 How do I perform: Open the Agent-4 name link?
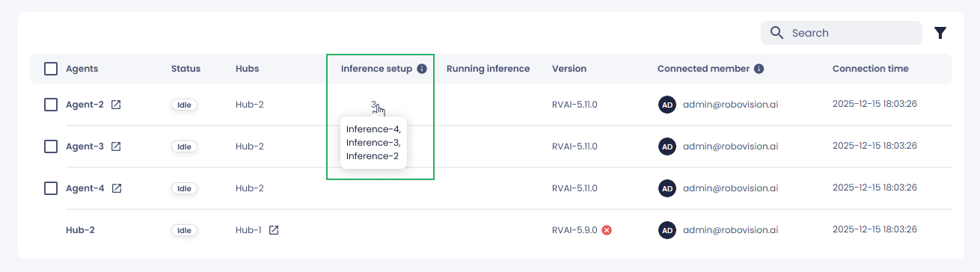(x=85, y=188)
